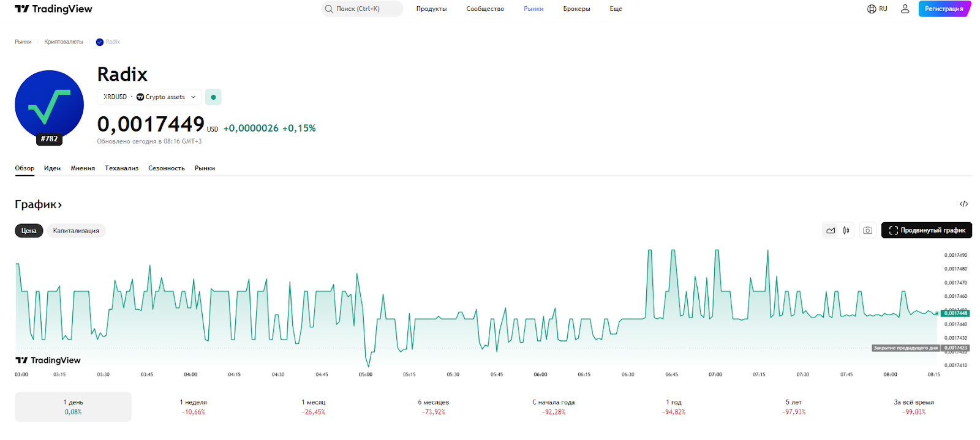This screenshot has width=980, height=440.
Task: Open the Продвинутый график button
Action: [x=926, y=231]
